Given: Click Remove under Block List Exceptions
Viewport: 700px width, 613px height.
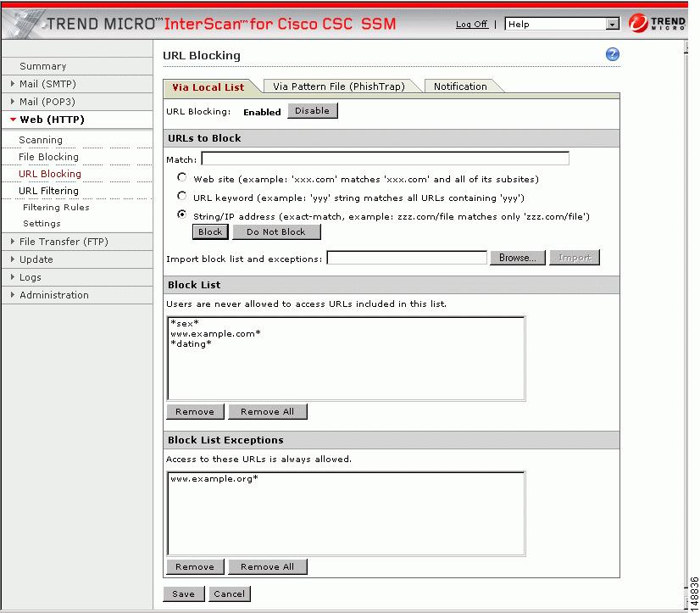Looking at the screenshot, I should click(195, 566).
